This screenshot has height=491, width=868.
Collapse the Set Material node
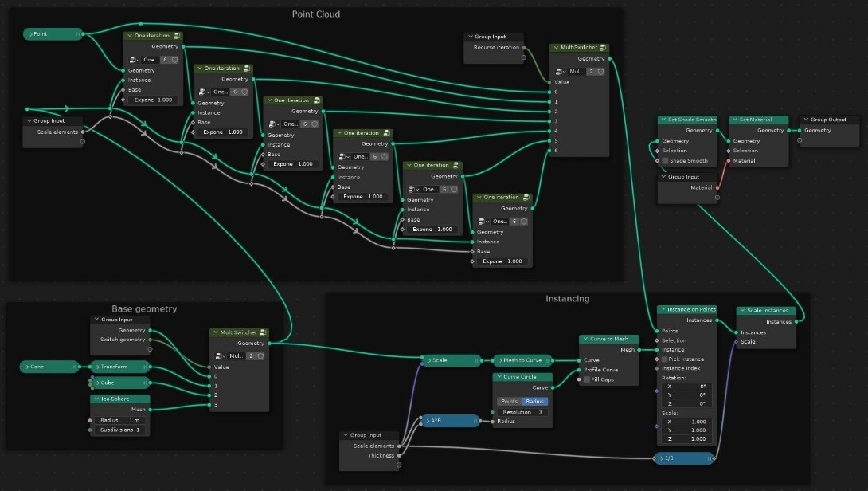click(x=734, y=120)
